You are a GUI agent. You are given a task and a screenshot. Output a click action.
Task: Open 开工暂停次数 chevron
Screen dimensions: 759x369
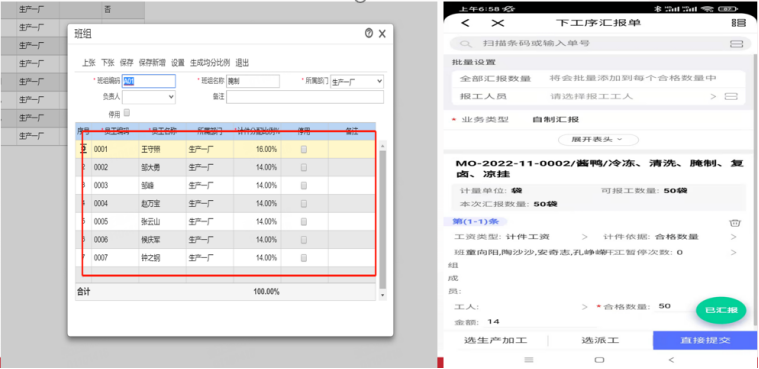coord(733,252)
